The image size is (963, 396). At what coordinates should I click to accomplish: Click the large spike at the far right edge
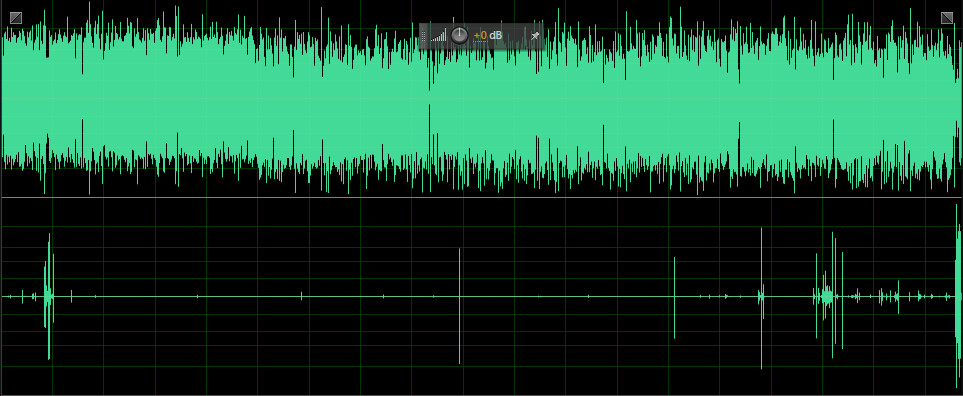pos(958,298)
